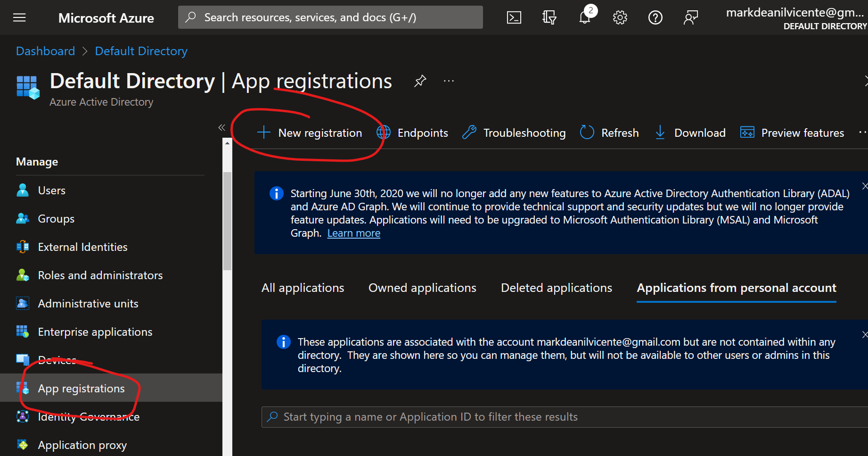Click the Azure Active Directory blade icon
The width and height of the screenshot is (868, 456).
pyautogui.click(x=28, y=87)
